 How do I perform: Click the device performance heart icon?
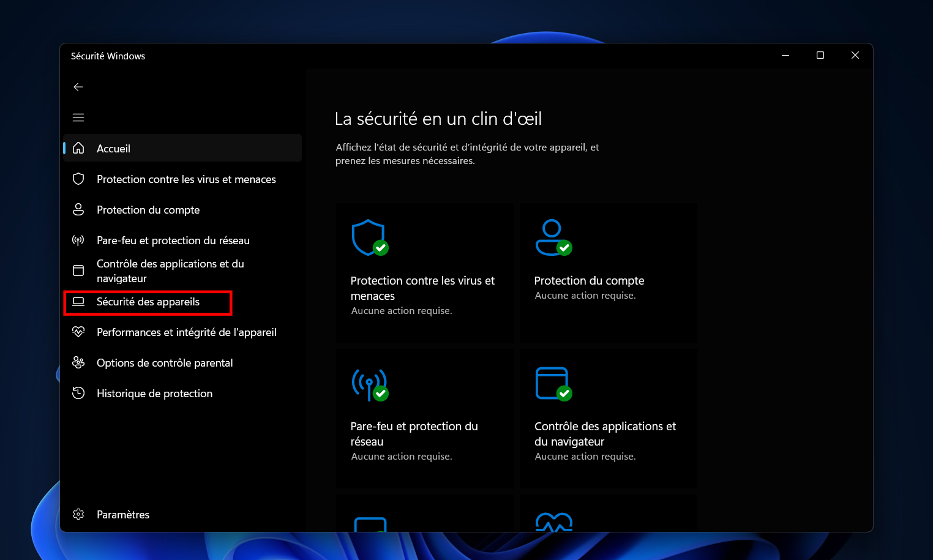tap(78, 332)
